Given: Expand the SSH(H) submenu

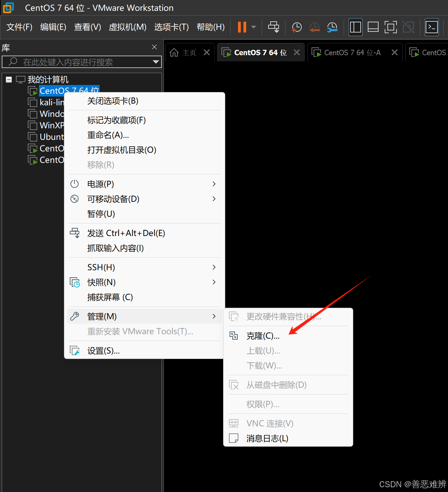Looking at the screenshot, I should 145,268.
